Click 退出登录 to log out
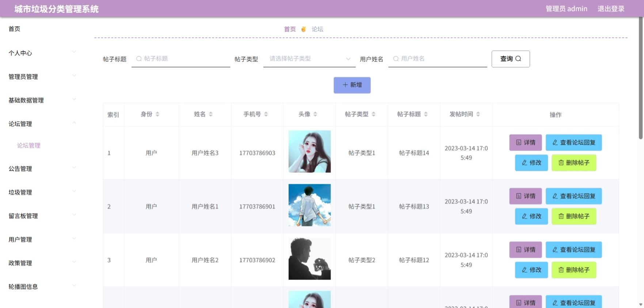The height and width of the screenshot is (308, 644). coord(611,9)
